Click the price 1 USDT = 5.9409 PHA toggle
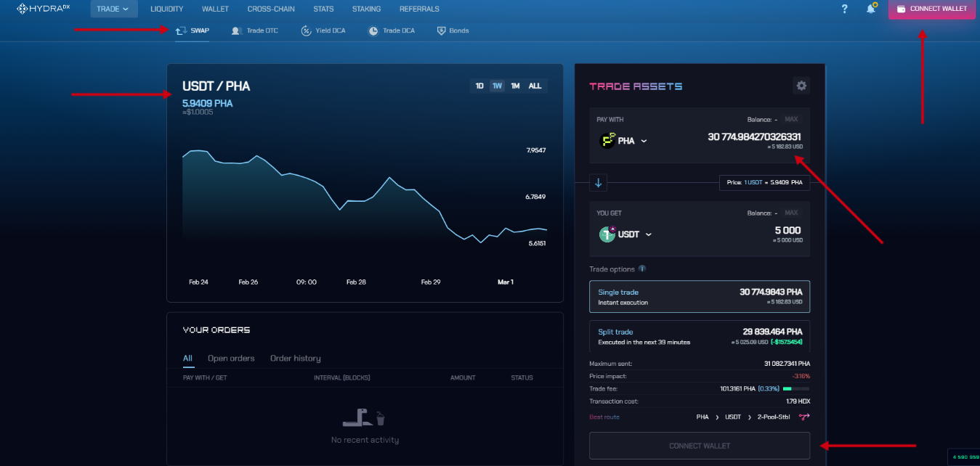The image size is (980, 466). click(764, 183)
